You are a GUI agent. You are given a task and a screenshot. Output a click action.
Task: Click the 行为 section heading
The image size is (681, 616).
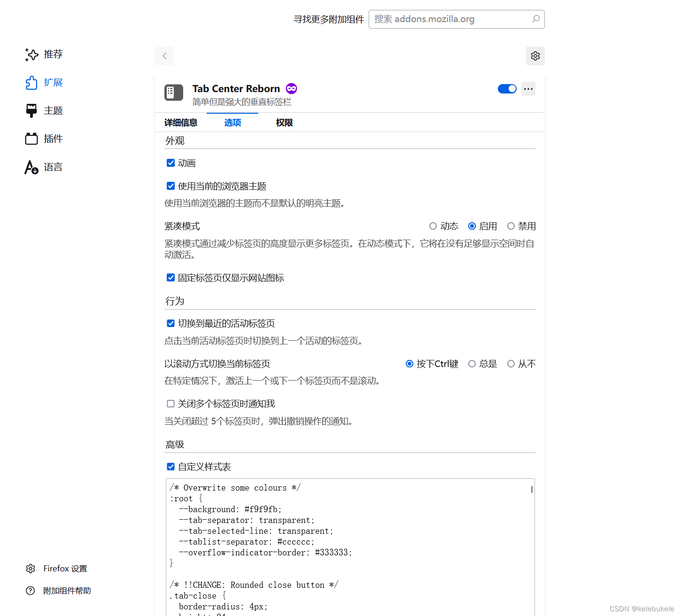coord(175,301)
